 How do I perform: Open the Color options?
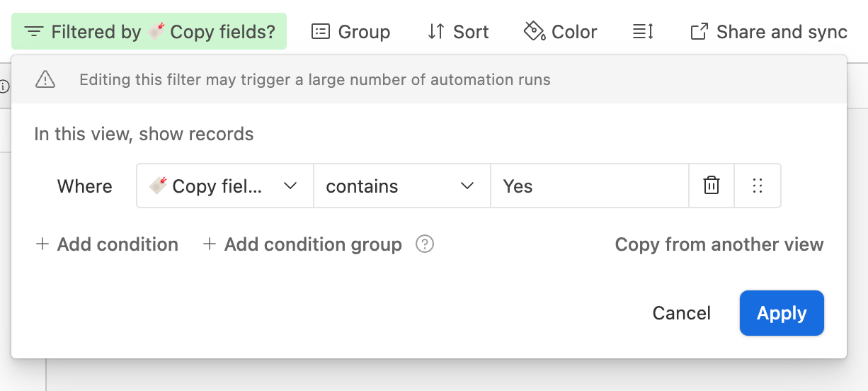[560, 31]
